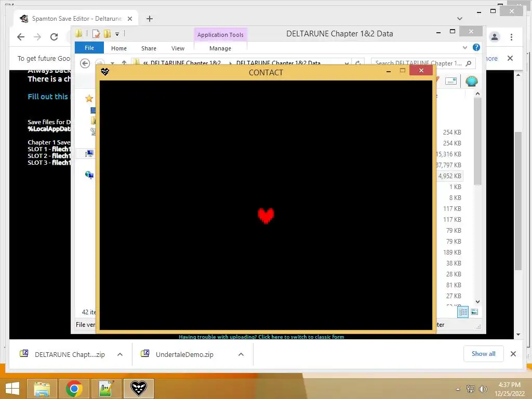Open the Home ribbon tab in File Explorer
The width and height of the screenshot is (532, 399).
[x=119, y=48]
